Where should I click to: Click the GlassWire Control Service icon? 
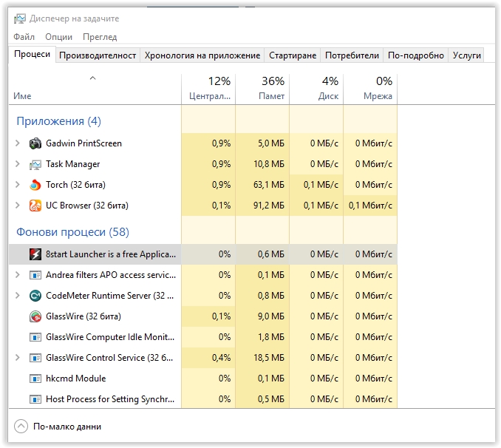click(x=35, y=358)
